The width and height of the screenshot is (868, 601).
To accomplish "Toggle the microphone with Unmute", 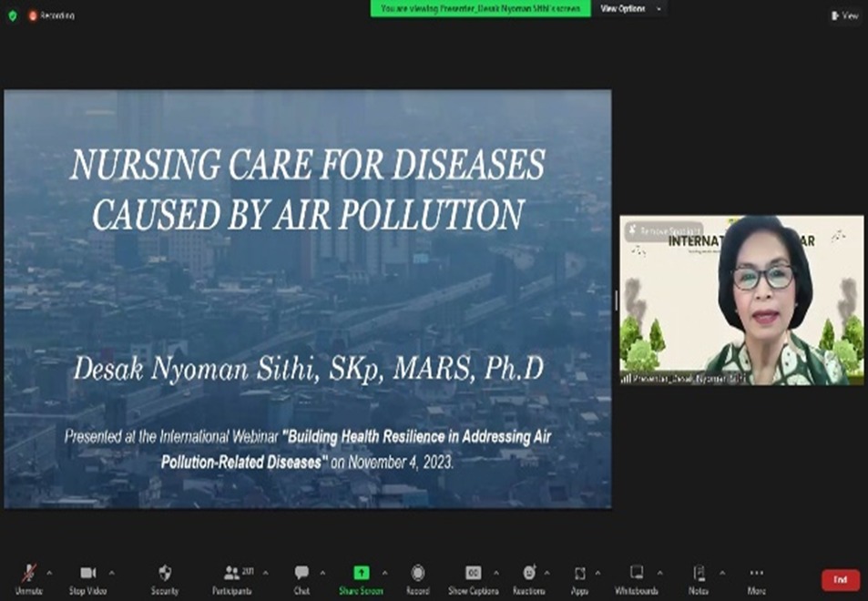I will (x=28, y=577).
